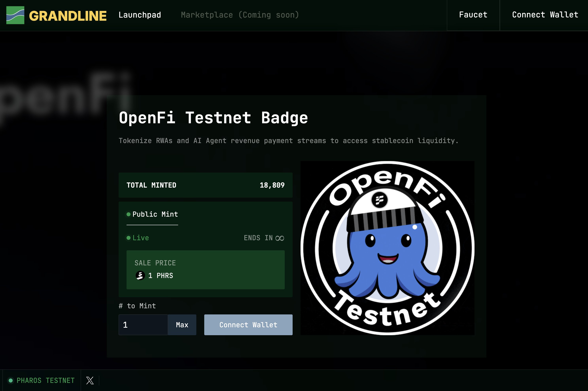
Task: Click the Total Minted counter row
Action: [x=205, y=185]
